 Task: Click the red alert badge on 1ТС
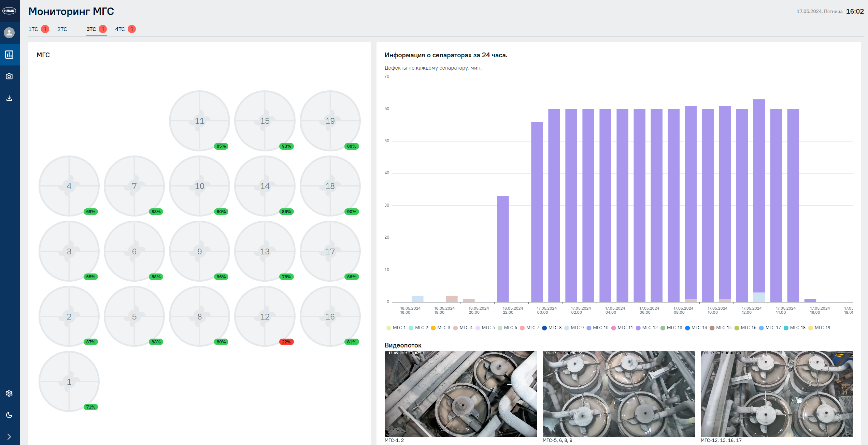[45, 29]
